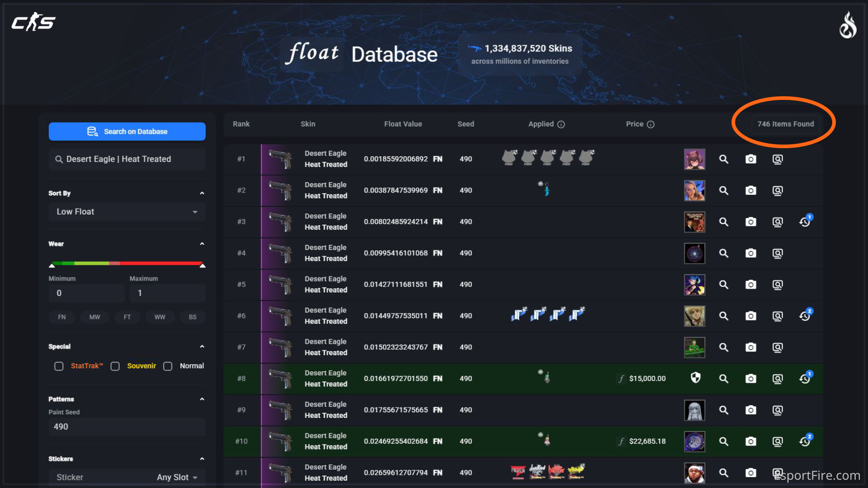Click the Search on Database button
This screenshot has width=868, height=488.
pos(127,131)
